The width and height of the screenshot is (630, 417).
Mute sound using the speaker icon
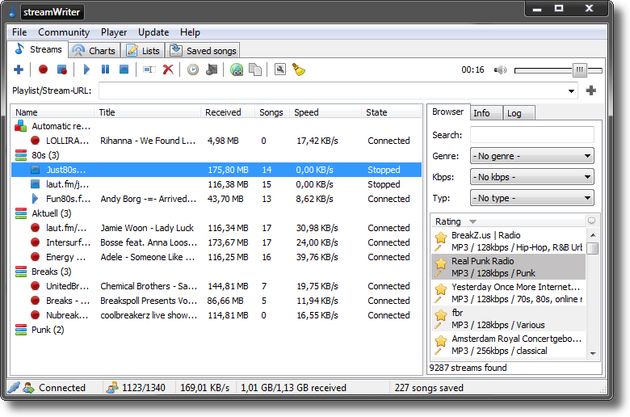tap(500, 70)
